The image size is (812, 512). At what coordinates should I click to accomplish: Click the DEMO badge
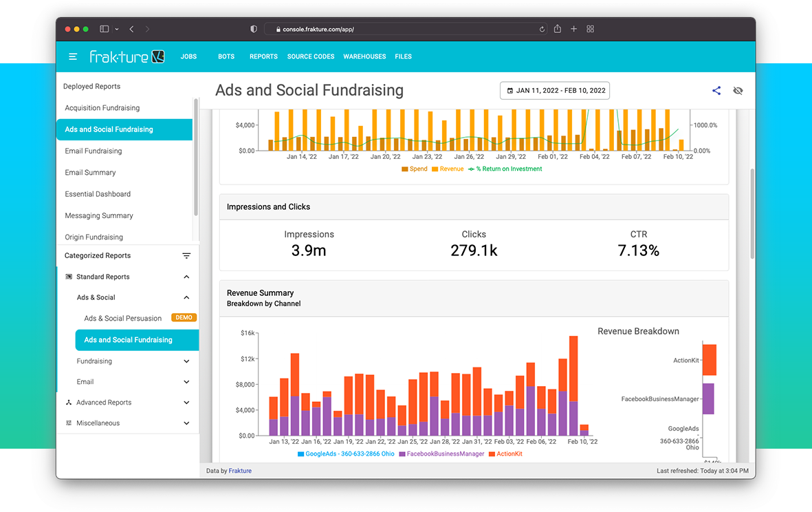[184, 318]
